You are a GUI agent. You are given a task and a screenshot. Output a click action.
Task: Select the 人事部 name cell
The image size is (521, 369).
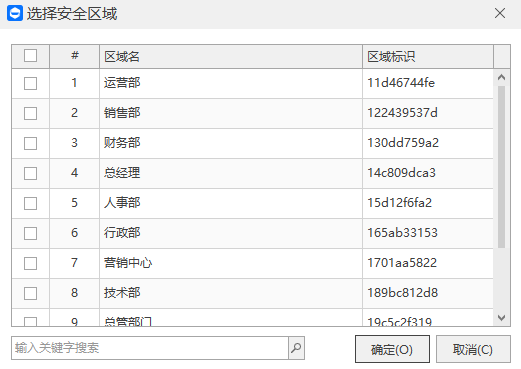pyautogui.click(x=231, y=203)
